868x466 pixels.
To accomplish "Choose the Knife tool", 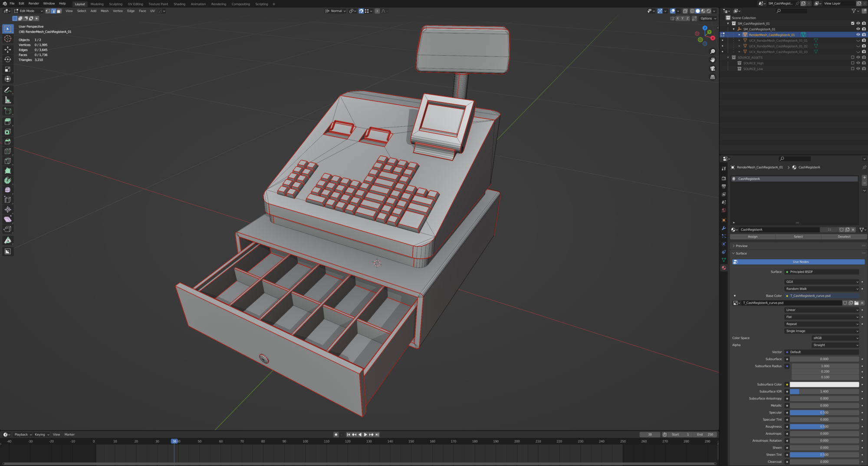I will (8, 161).
